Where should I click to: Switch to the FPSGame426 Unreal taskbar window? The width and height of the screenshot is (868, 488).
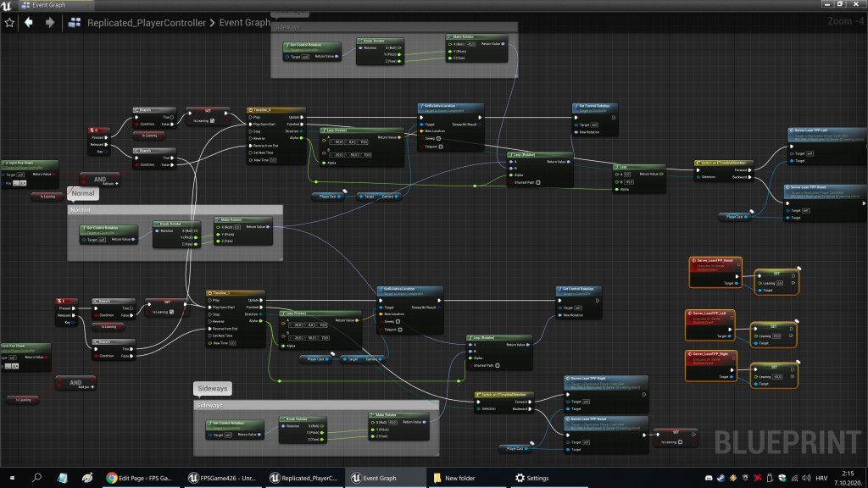pos(224,478)
